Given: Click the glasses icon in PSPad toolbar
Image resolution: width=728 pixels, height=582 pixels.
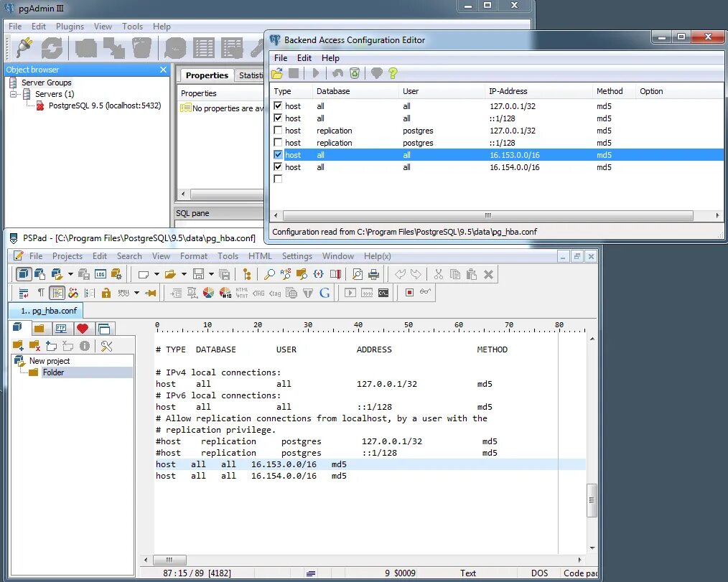Looking at the screenshot, I should 425,292.
